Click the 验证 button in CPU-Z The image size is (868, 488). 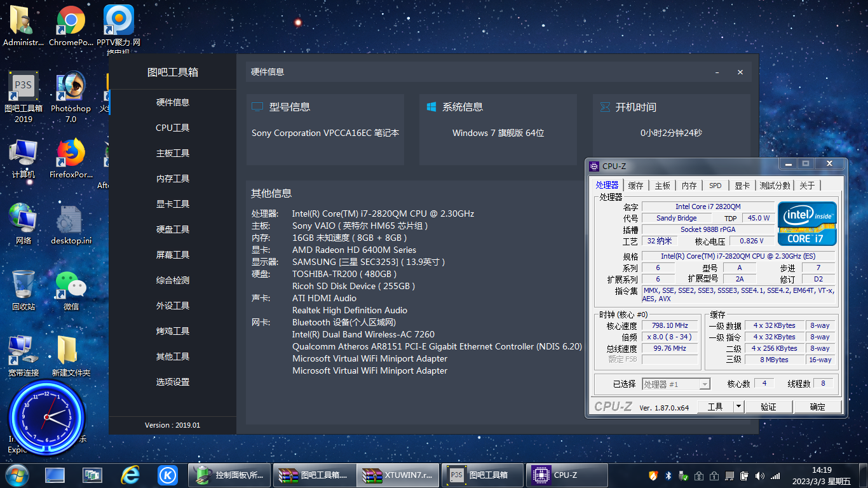coord(768,406)
